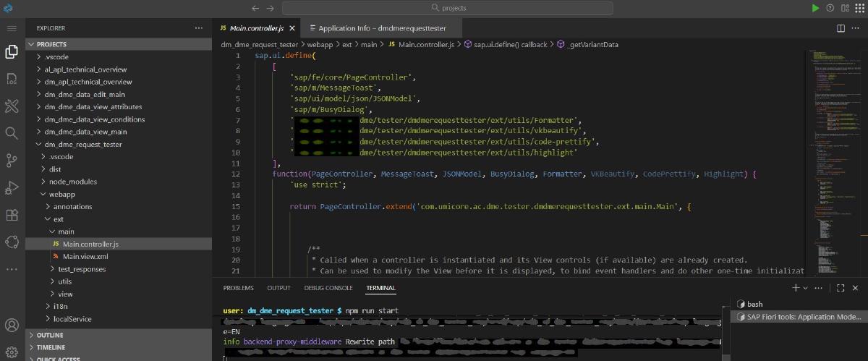Expand the OUTLINE section
868x361 pixels.
click(50, 335)
